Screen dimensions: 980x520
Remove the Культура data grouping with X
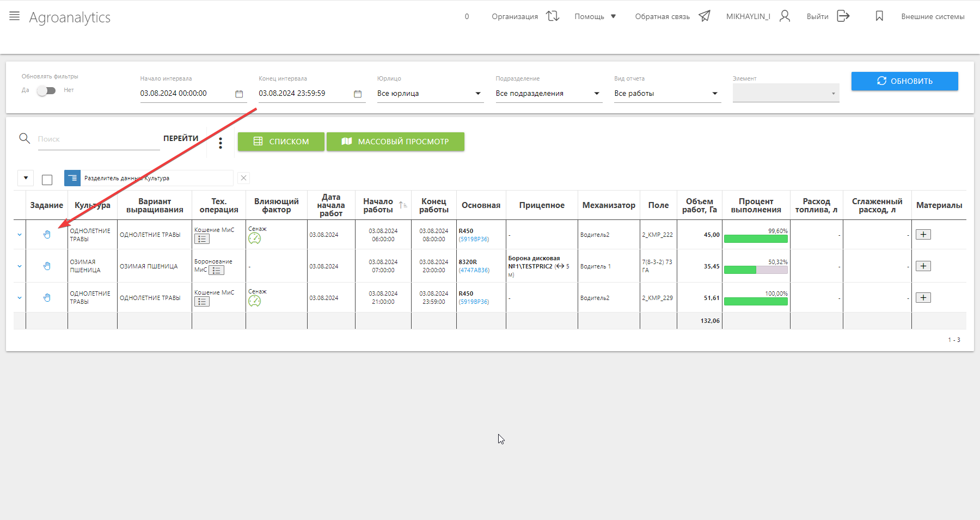[x=243, y=178]
